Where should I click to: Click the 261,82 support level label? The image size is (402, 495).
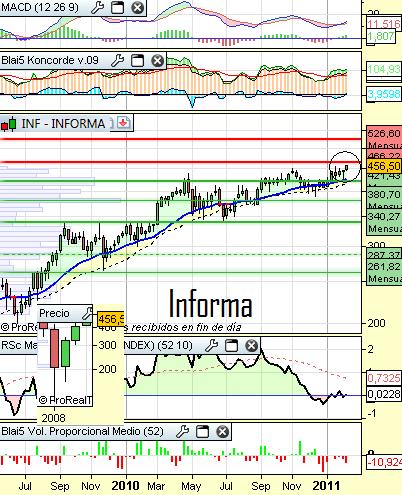tap(384, 267)
